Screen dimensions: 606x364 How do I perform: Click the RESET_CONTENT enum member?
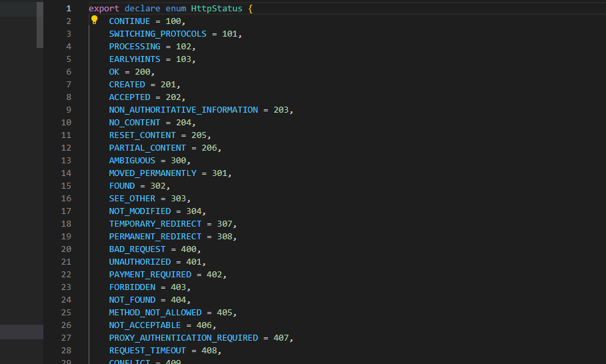142,135
